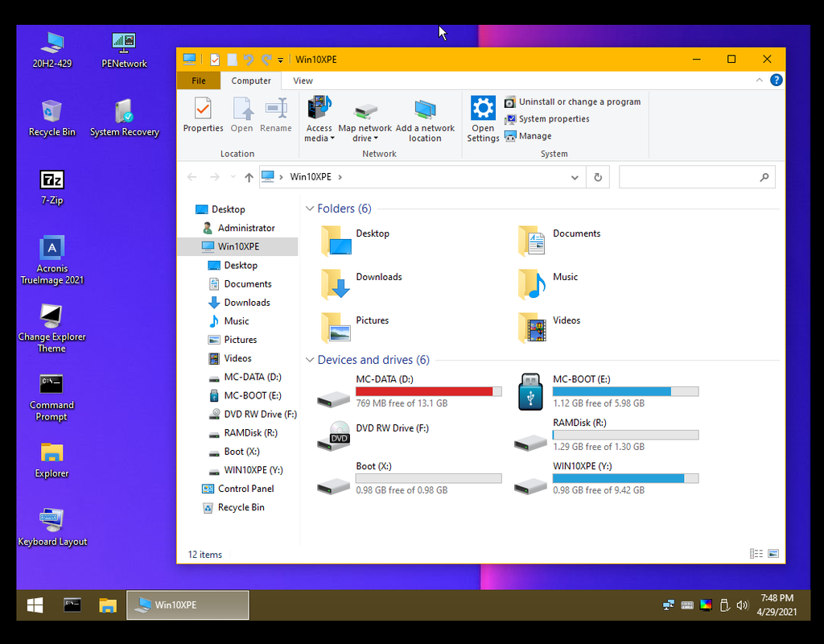Image resolution: width=824 pixels, height=644 pixels.
Task: Open Control Panel from navigation pane
Action: coord(238,489)
